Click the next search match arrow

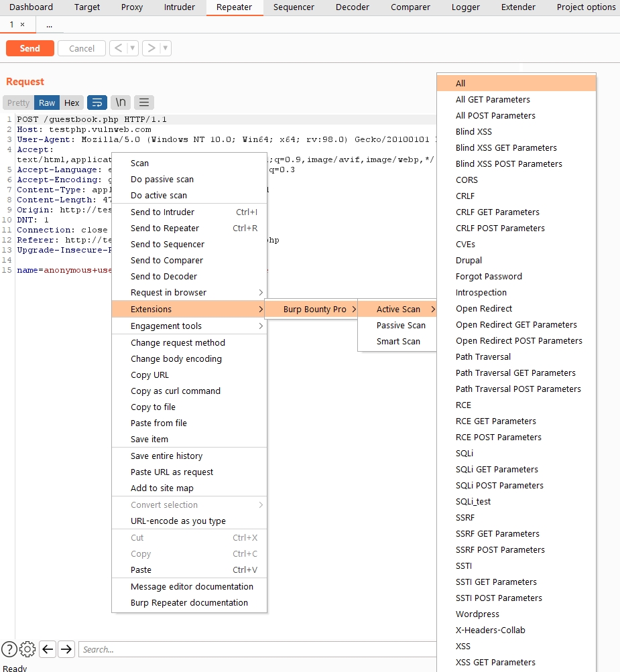coord(66,649)
